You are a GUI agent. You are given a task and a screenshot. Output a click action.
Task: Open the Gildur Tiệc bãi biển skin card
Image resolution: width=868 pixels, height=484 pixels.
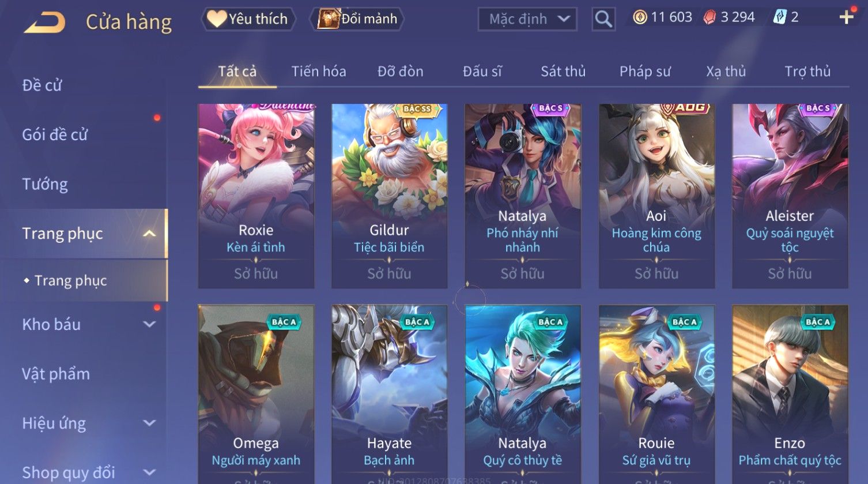(x=390, y=196)
